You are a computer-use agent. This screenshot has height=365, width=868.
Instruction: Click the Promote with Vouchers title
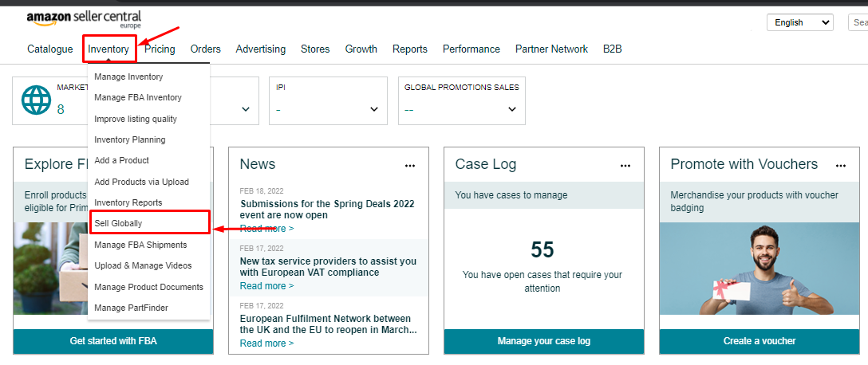tap(744, 164)
